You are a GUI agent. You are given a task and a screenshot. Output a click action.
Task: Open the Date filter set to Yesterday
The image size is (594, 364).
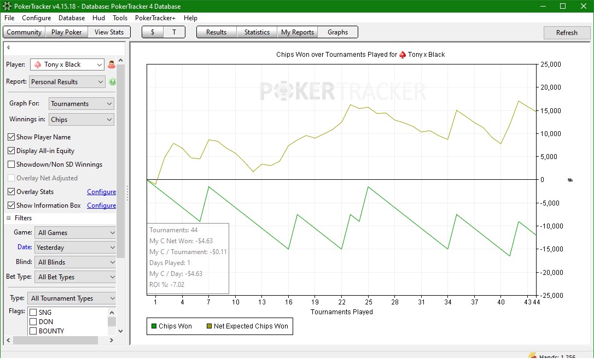75,248
